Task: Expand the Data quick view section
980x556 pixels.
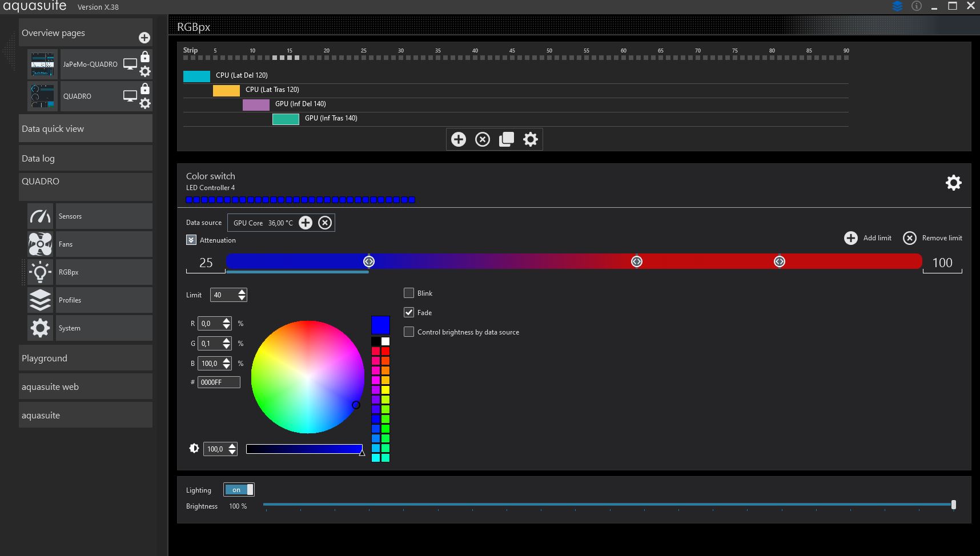Action: 86,129
